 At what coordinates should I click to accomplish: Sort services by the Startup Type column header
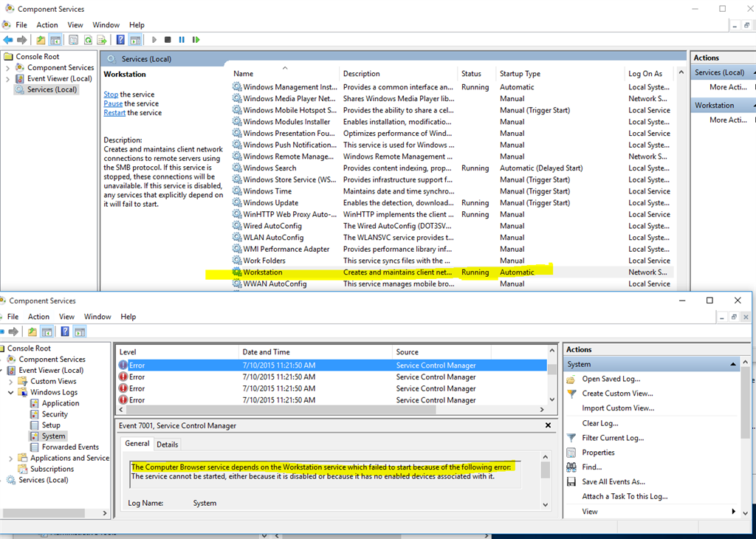pos(560,74)
